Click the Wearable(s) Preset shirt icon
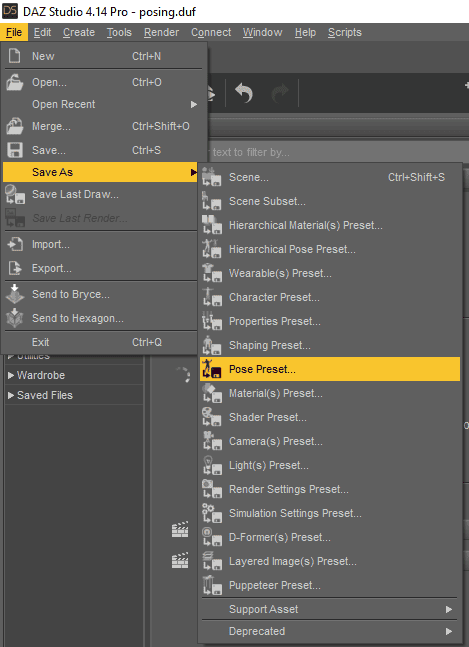The width and height of the screenshot is (469, 647). tap(212, 273)
